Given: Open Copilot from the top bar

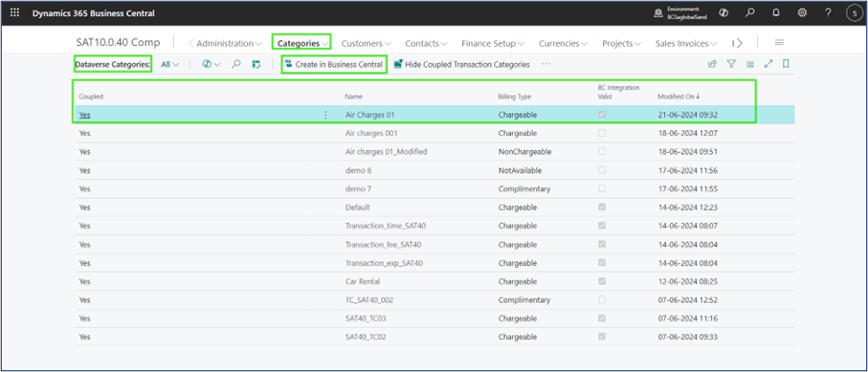Looking at the screenshot, I should tap(723, 12).
